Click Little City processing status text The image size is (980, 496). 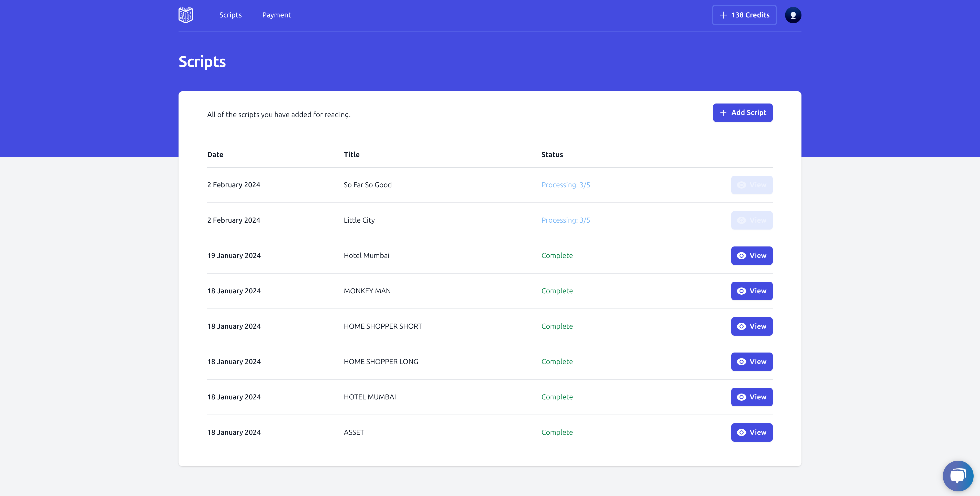pos(565,220)
